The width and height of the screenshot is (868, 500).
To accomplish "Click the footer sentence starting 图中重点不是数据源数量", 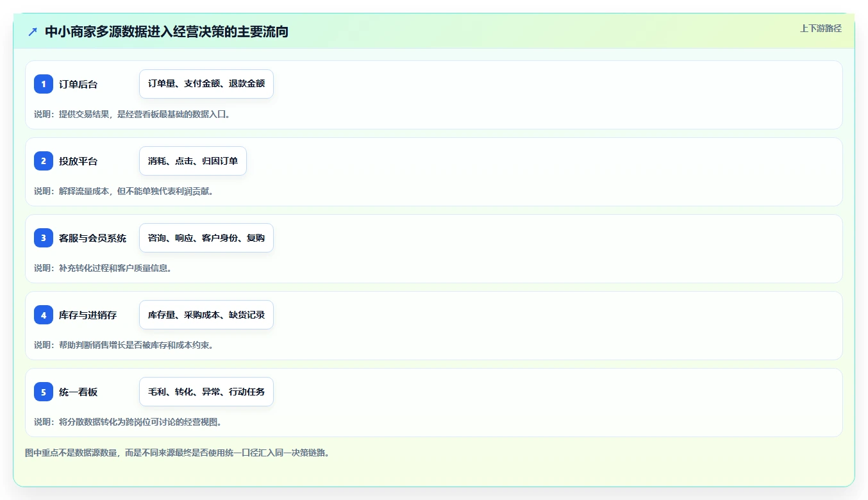I will [177, 453].
